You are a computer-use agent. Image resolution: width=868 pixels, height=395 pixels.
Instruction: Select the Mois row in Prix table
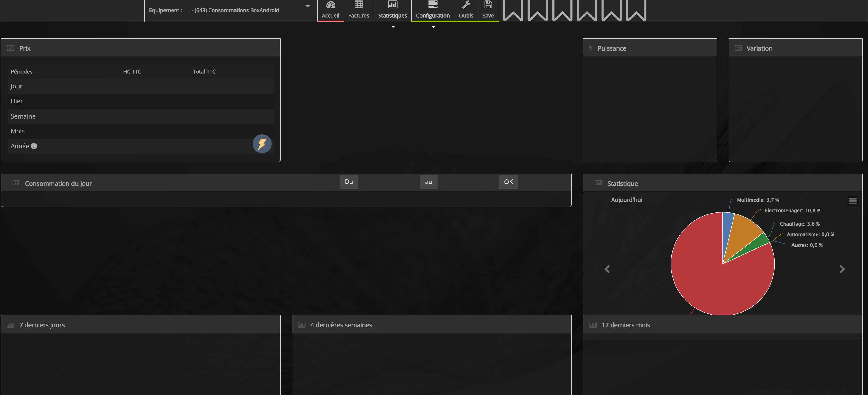(x=141, y=131)
